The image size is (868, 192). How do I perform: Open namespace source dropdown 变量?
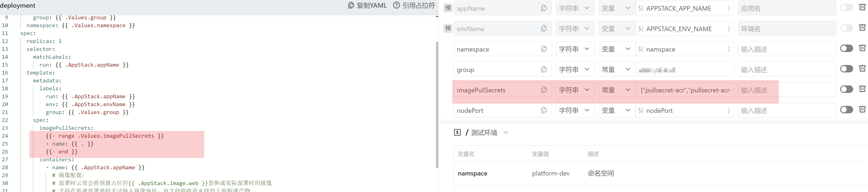(x=617, y=49)
